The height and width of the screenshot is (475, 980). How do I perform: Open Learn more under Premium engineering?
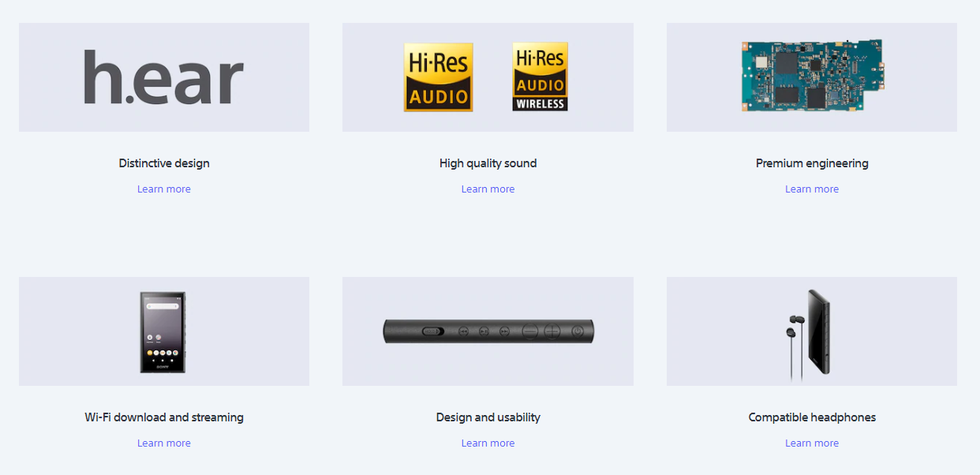coord(811,189)
